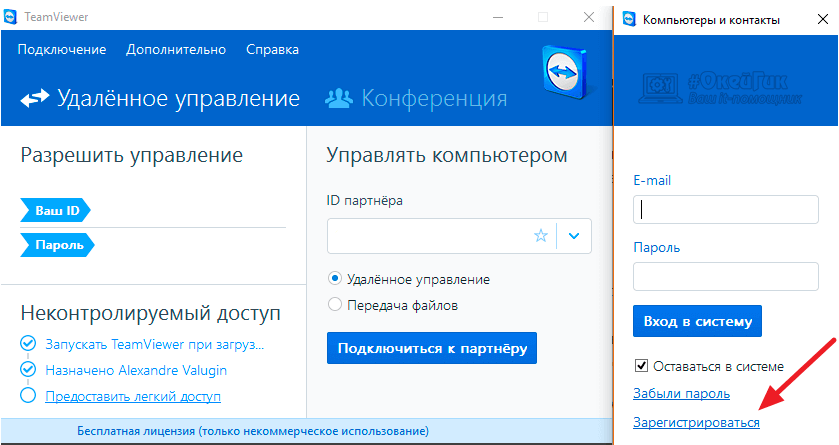Click Разрешить управление heading
Image resolution: width=839 pixels, height=445 pixels.
point(132,156)
